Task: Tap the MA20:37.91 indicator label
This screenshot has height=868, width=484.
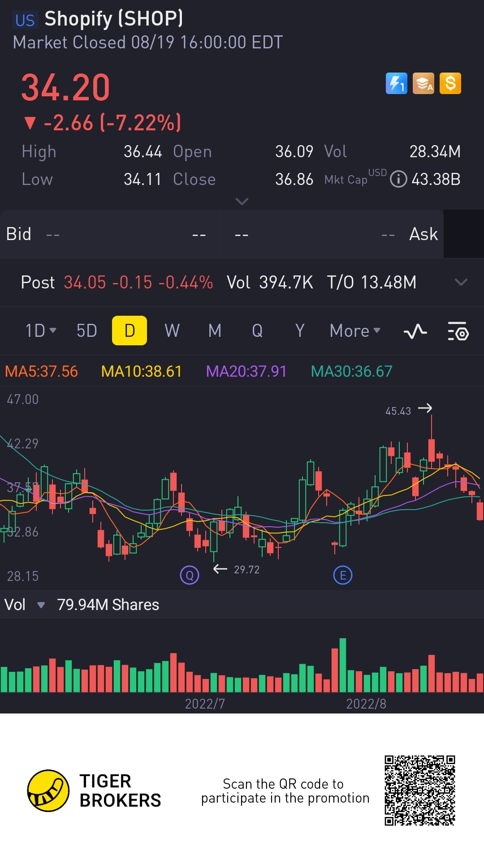Action: (x=246, y=371)
